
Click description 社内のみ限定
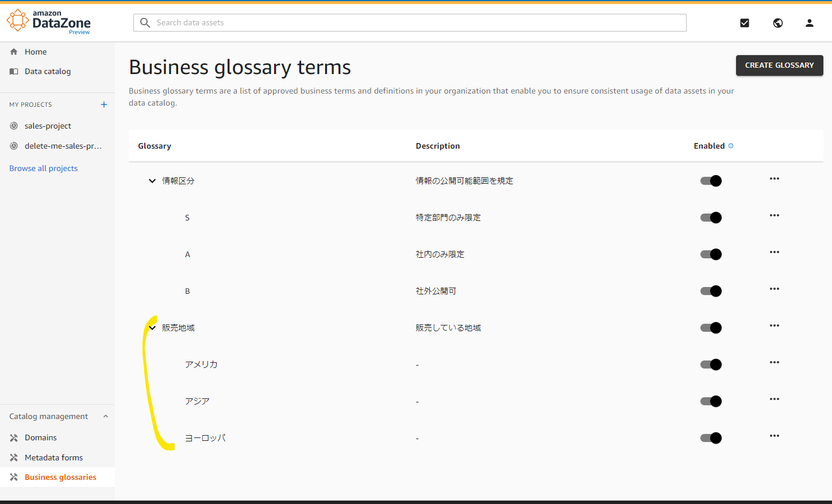click(x=440, y=254)
